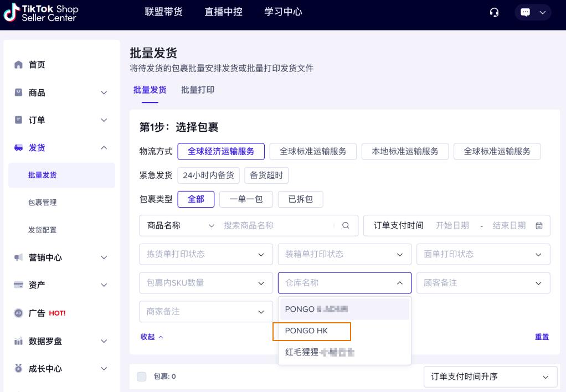
Task: Open the 首页 home icon in sidebar
Action: point(19,65)
